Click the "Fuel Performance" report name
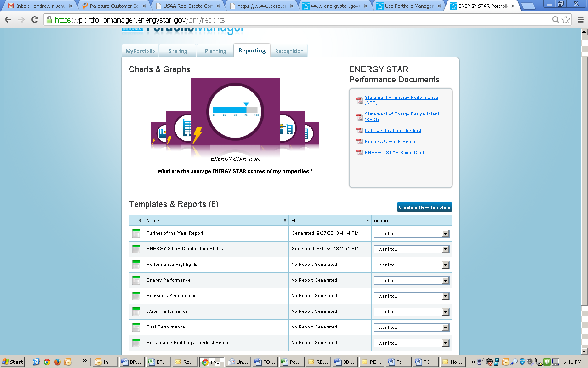 pos(166,327)
